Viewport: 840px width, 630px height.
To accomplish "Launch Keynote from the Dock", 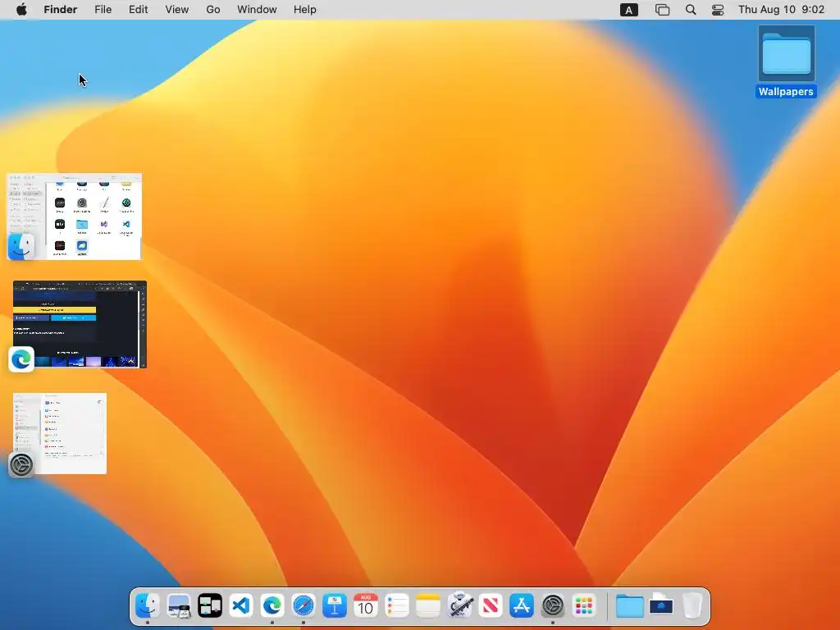I will 335,606.
